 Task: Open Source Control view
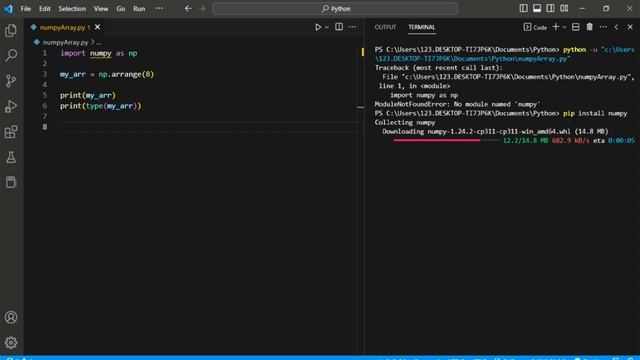(x=11, y=81)
